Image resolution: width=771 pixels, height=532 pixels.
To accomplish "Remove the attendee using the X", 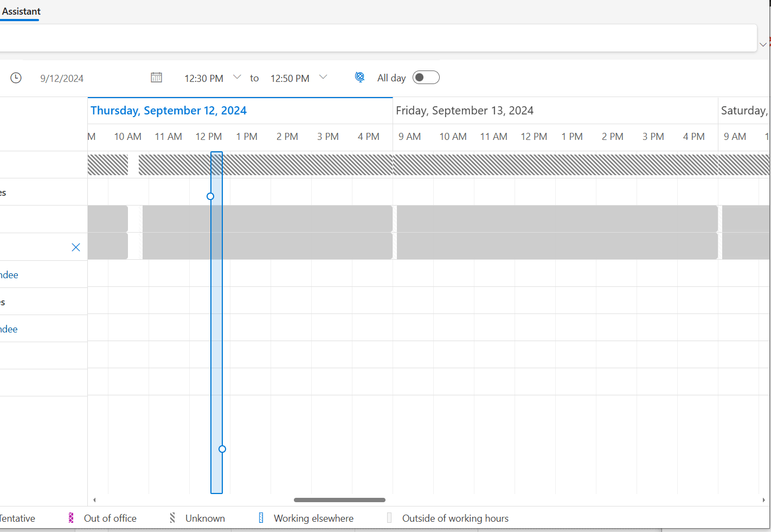I will 76,247.
